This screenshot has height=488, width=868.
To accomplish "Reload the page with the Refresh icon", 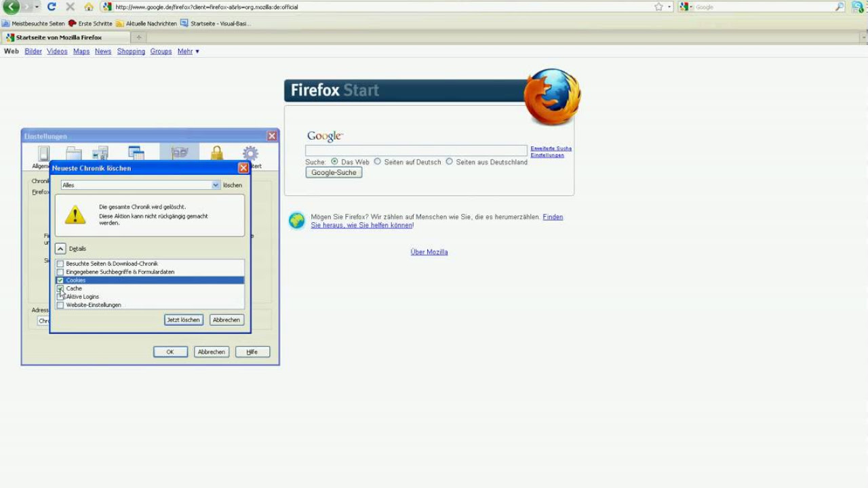I will (x=51, y=7).
